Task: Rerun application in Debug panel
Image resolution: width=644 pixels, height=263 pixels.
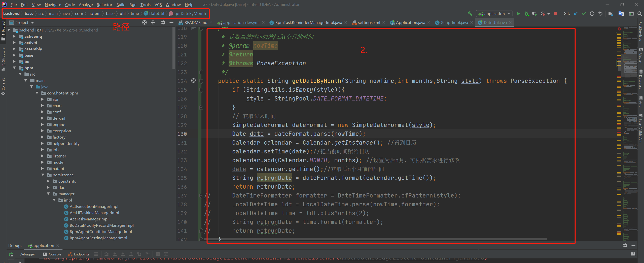Action: click(x=11, y=254)
